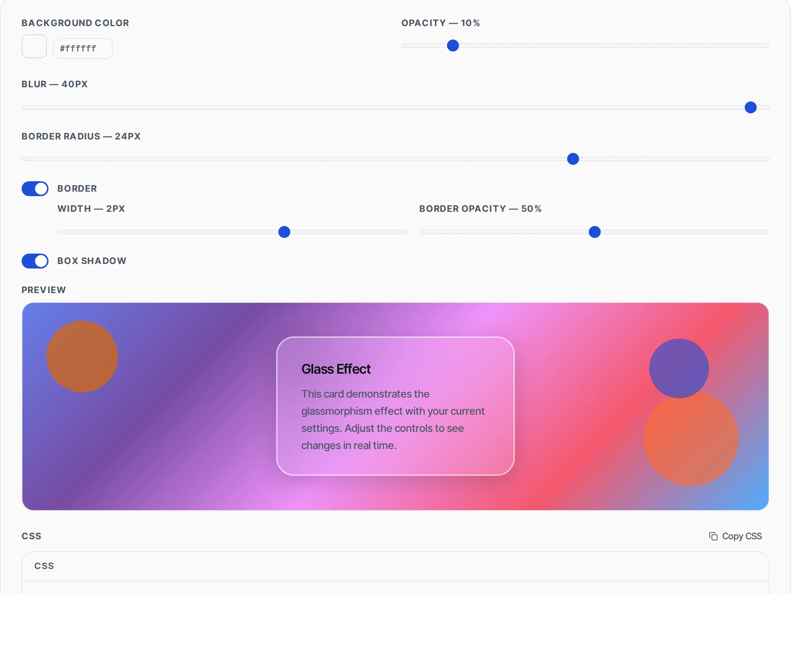Click the Blur slider thumb
Viewport: 791px width, 672px height.
(751, 107)
